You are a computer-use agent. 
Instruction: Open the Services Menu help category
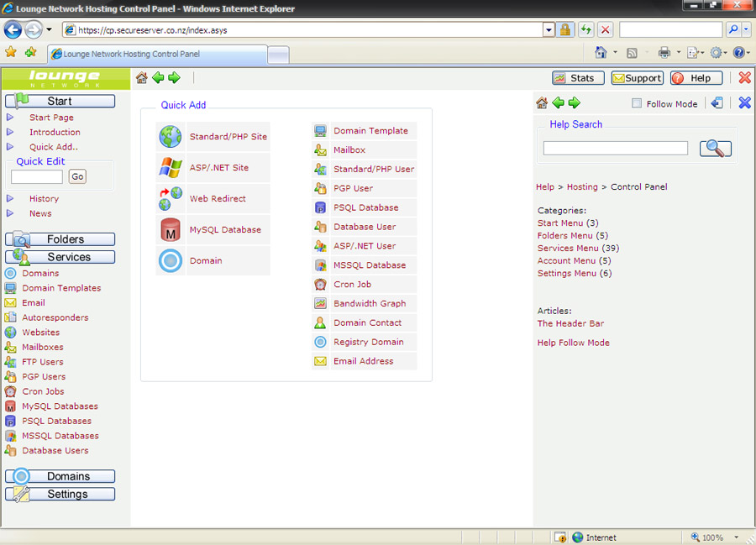[568, 249]
